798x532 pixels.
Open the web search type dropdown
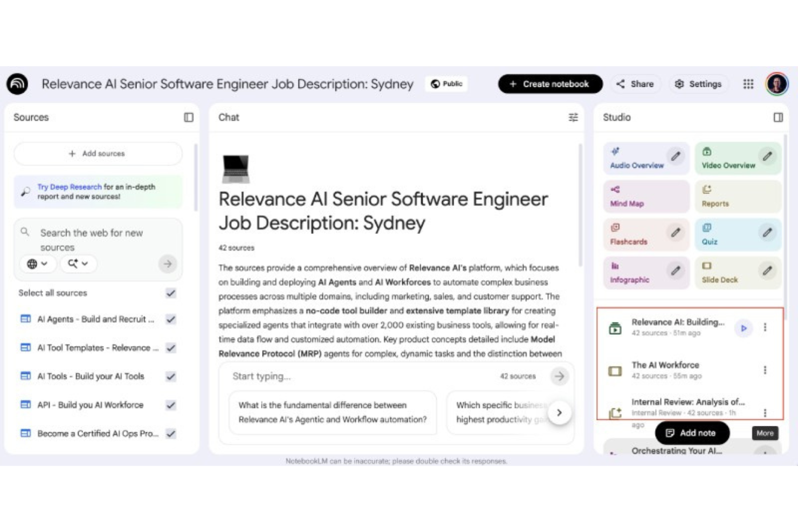point(38,264)
